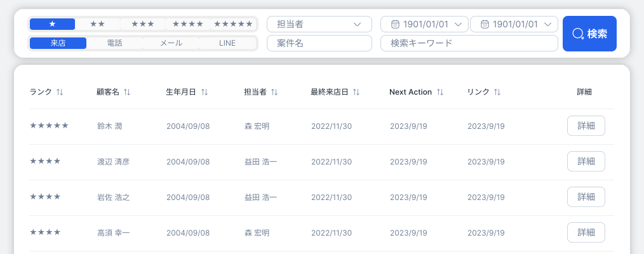The width and height of the screenshot is (644, 254).
Task: Select the two-star rank filter
Action: click(x=98, y=24)
